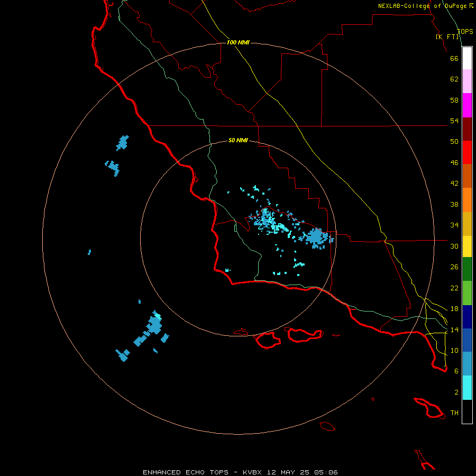Pick the navy blue legend band
Viewport: 476px width, 476px height.
[x=467, y=317]
